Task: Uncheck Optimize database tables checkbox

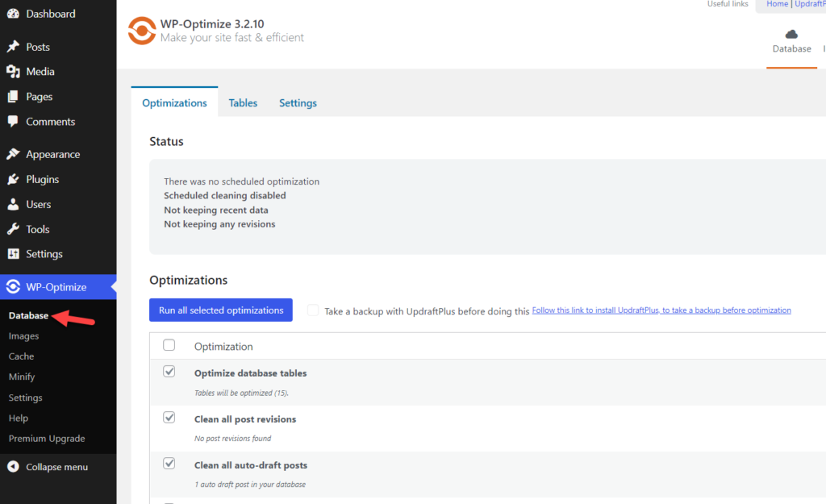Action: (169, 371)
